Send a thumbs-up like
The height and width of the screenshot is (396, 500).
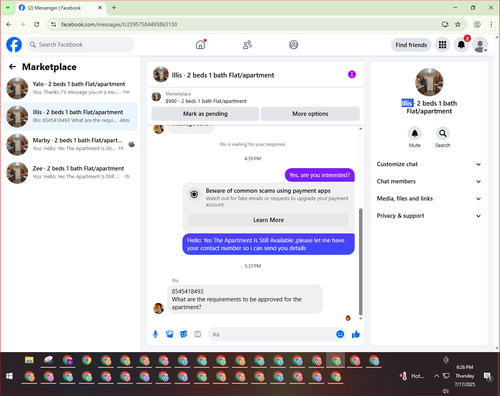(x=356, y=334)
